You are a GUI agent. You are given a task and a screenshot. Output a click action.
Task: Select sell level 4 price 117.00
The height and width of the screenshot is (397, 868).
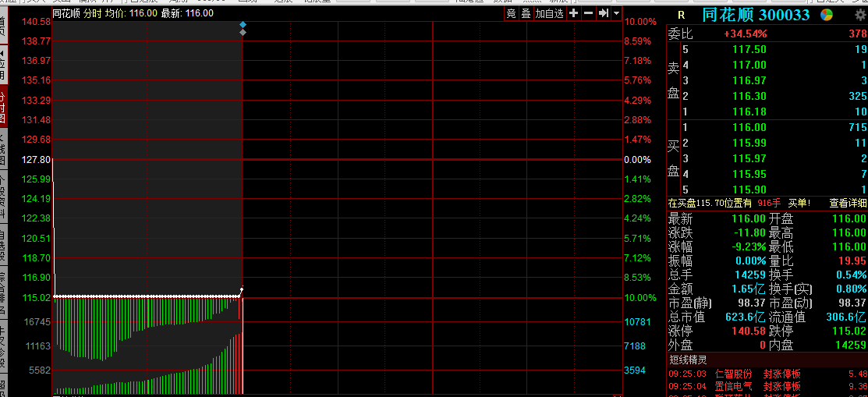pos(749,66)
